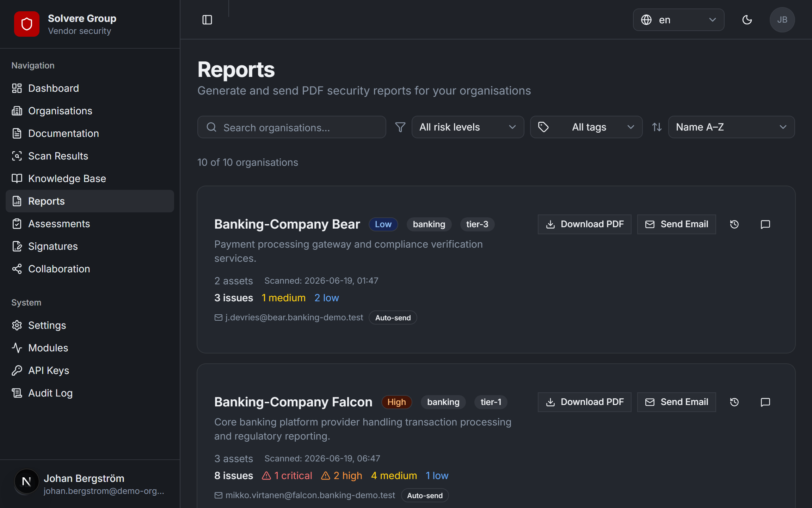Image resolution: width=812 pixels, height=508 pixels.
Task: Click the globe language icon
Action: 646,20
